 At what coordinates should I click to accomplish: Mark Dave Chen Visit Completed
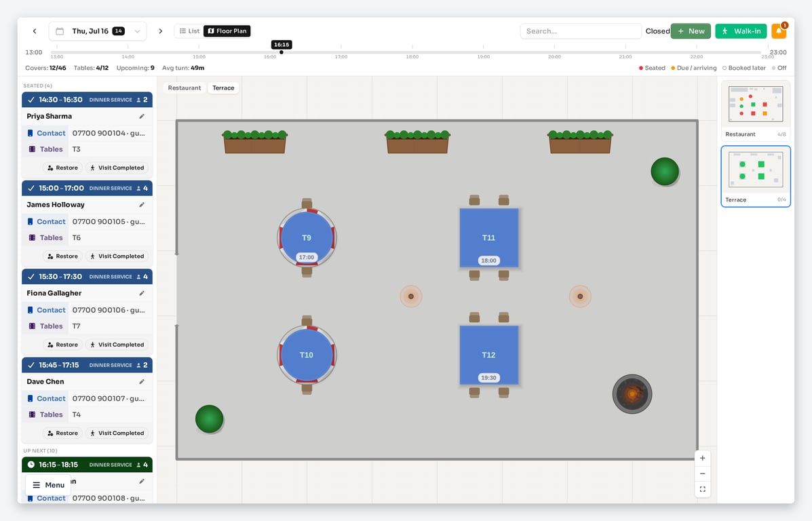(x=117, y=433)
